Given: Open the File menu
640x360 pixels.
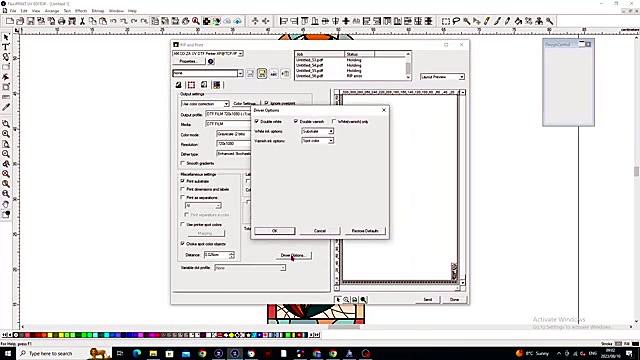Looking at the screenshot, I should 13,11.
